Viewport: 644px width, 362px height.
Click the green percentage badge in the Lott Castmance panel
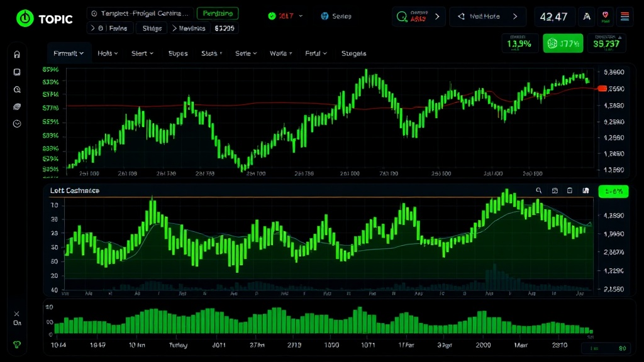pyautogui.click(x=613, y=191)
